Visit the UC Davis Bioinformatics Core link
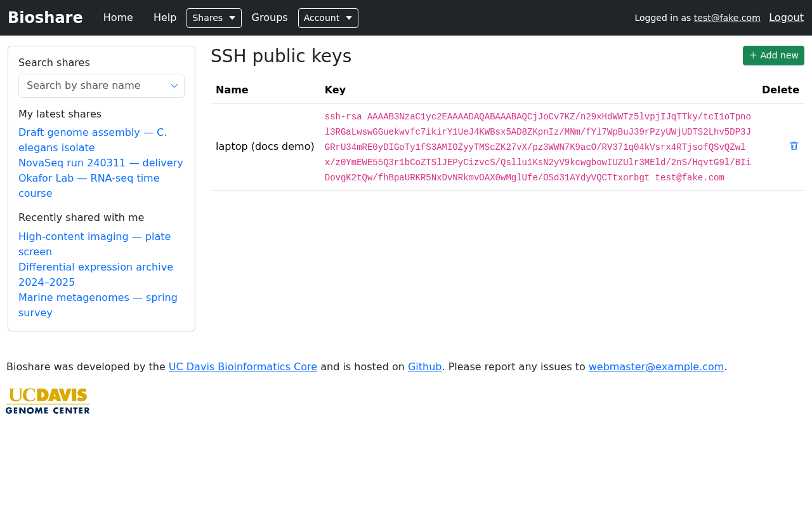The image size is (812, 508). 243,367
